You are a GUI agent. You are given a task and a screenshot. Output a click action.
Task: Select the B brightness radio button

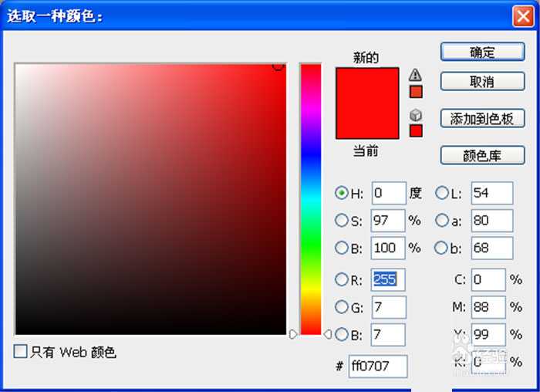tap(341, 248)
